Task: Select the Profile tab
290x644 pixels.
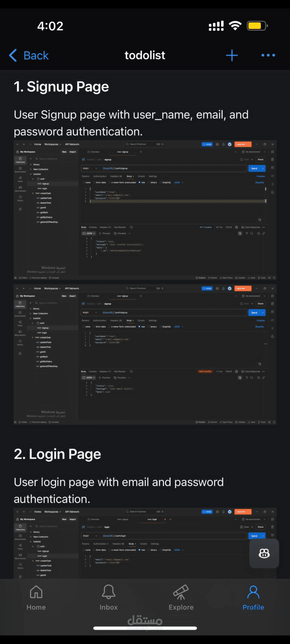Action: tap(253, 598)
